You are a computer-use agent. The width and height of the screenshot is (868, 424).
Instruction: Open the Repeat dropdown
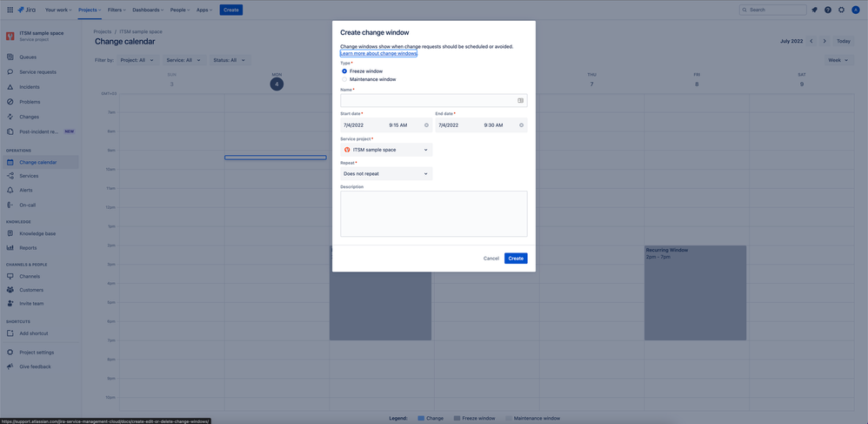coord(386,173)
